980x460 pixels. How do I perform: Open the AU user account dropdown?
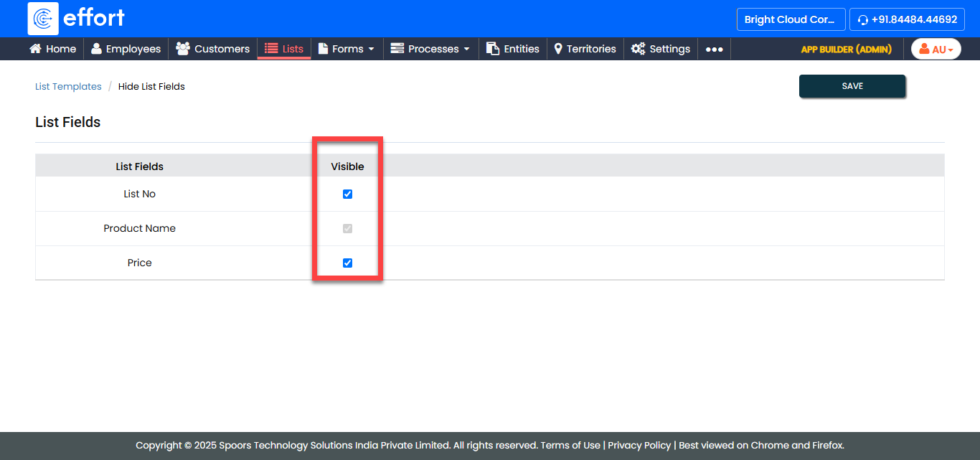(936, 49)
